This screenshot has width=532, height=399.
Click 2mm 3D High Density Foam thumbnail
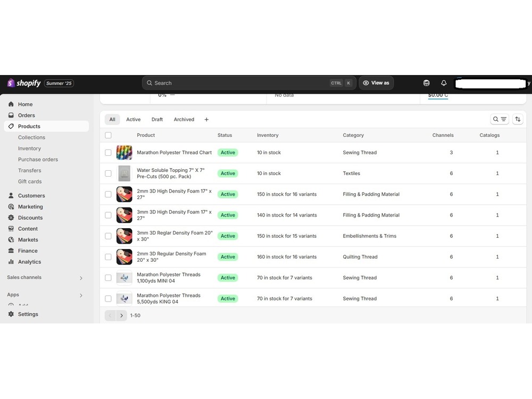point(124,194)
